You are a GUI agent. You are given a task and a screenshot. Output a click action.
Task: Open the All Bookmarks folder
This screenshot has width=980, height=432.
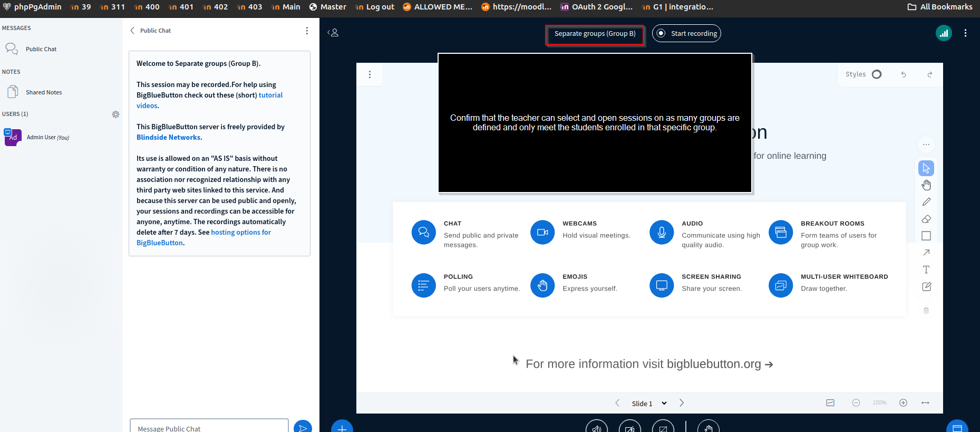pyautogui.click(x=940, y=7)
